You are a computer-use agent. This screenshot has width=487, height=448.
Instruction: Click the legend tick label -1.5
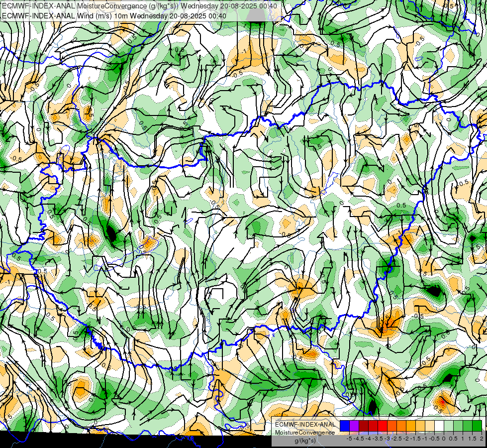(415, 439)
